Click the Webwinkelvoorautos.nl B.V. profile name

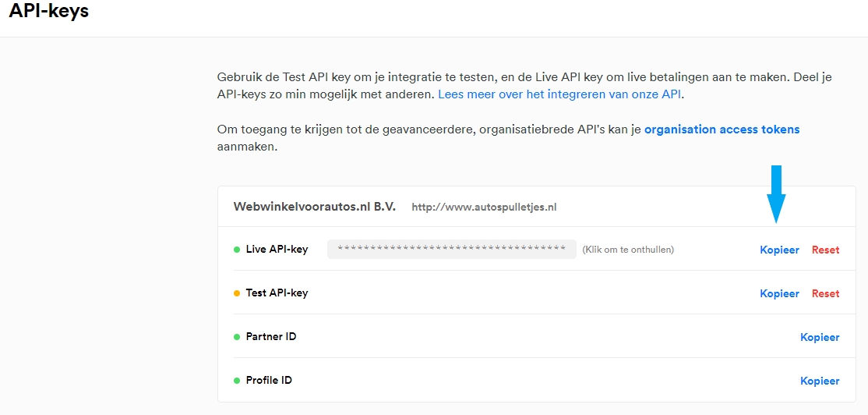tap(314, 207)
